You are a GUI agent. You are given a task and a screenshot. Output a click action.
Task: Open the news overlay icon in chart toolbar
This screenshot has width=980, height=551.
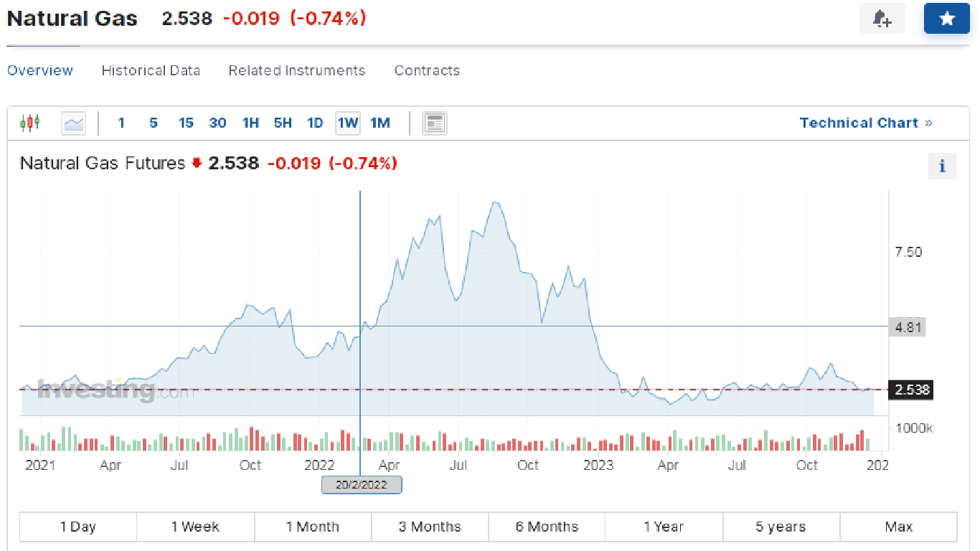[434, 123]
